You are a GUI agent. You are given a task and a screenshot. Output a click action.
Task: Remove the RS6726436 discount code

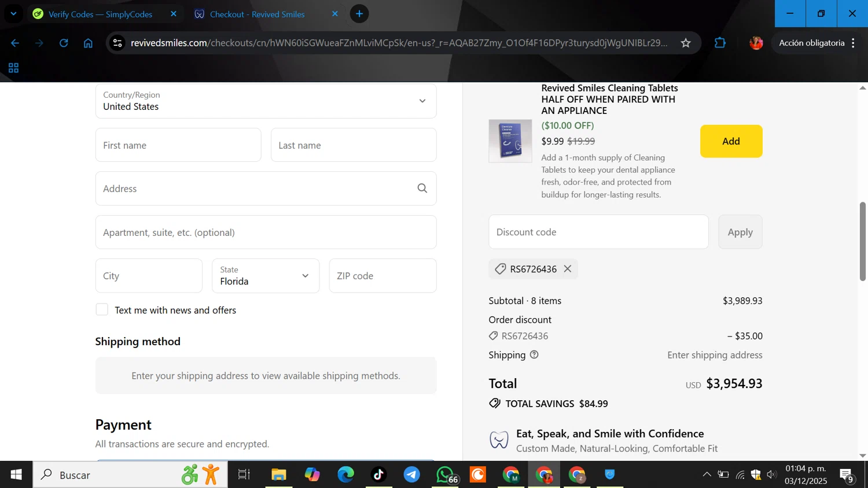[568, 269]
